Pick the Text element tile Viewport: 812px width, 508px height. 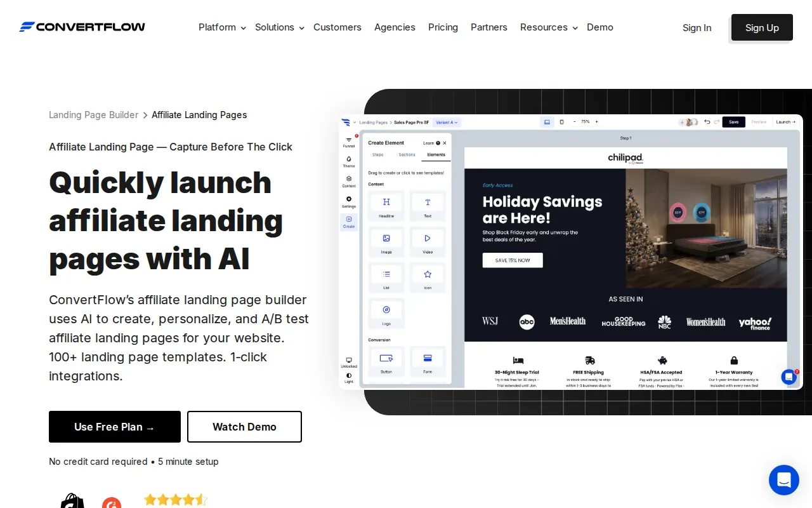pyautogui.click(x=428, y=206)
